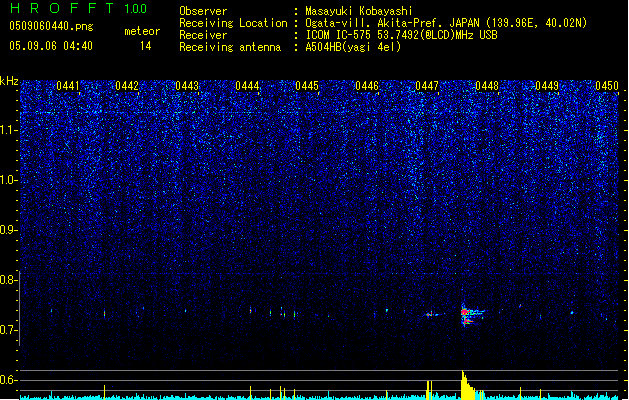
Task: Click the meteor label
Action: (x=142, y=31)
